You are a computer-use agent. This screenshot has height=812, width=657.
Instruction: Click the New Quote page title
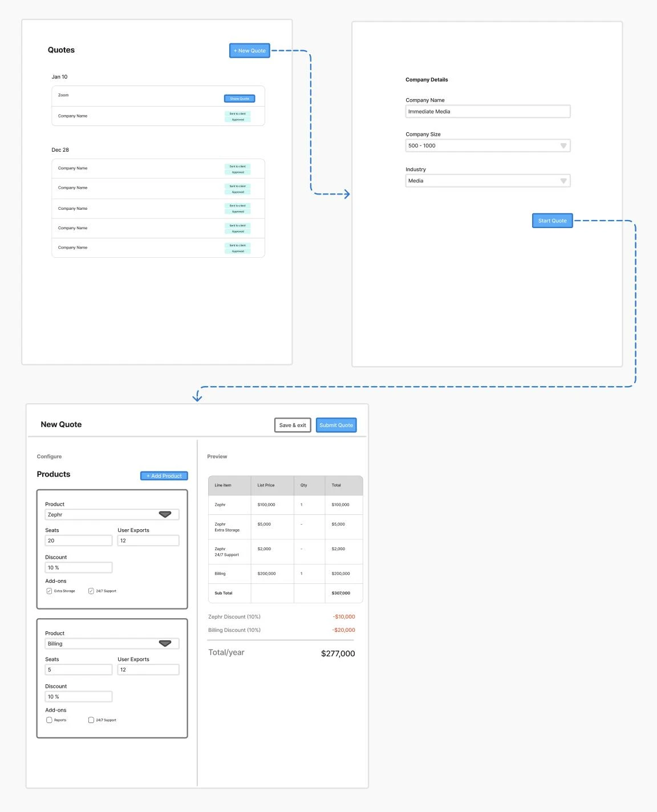61,425
